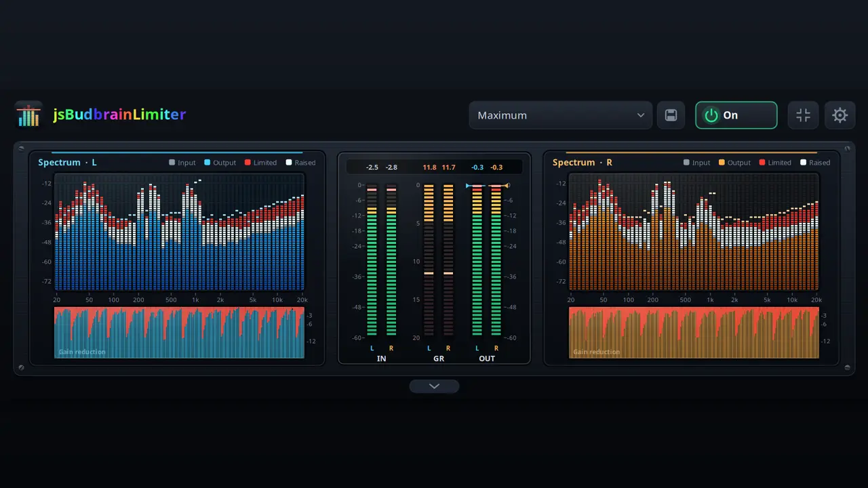Click the orange Gain reduction history graph
This screenshot has height=488, width=868.
pyautogui.click(x=694, y=332)
